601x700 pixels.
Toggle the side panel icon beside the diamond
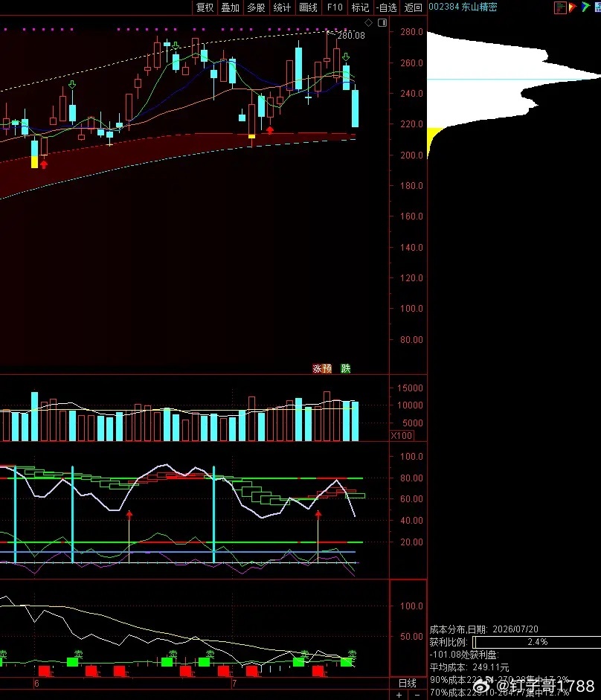tap(382, 23)
